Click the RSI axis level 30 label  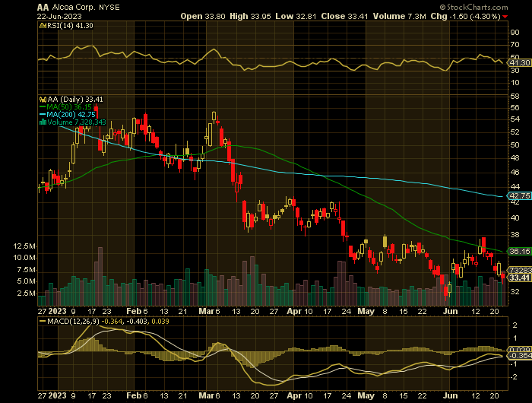515,70
